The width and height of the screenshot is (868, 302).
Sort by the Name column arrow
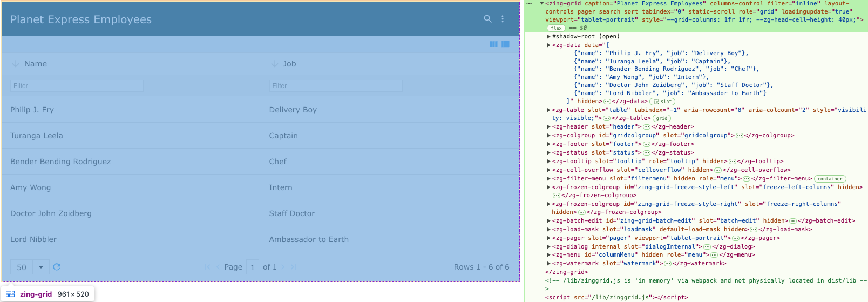click(x=16, y=64)
